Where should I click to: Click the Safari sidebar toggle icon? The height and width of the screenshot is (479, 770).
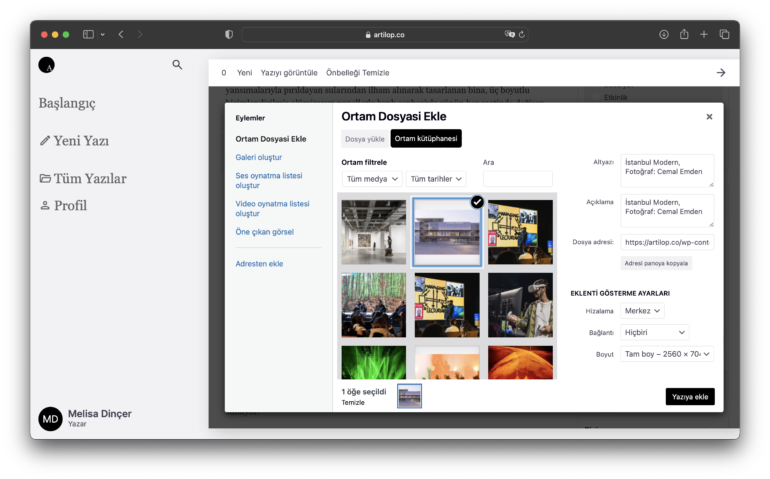tap(88, 34)
